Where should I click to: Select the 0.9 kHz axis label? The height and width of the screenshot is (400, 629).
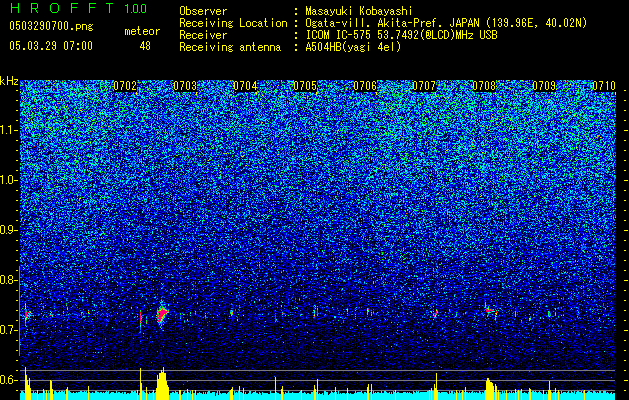click(x=8, y=230)
